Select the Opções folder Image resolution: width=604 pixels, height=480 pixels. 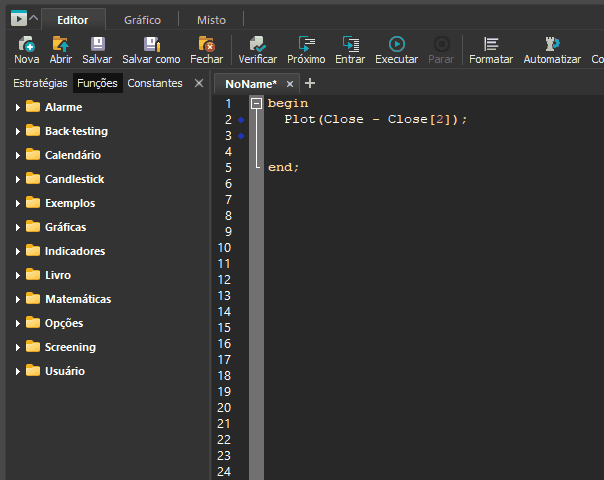pyautogui.click(x=64, y=323)
